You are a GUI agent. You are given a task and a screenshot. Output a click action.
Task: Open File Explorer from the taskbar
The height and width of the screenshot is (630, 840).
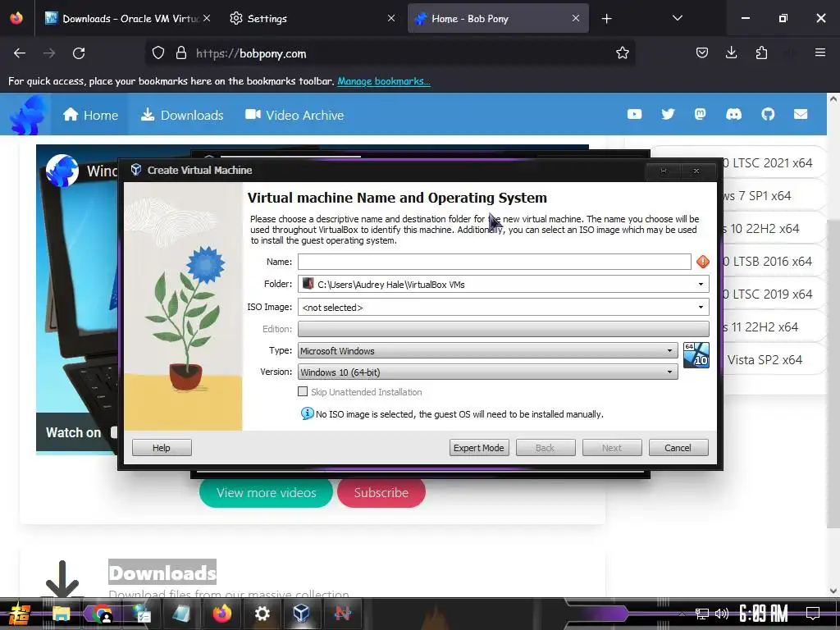tap(61, 613)
